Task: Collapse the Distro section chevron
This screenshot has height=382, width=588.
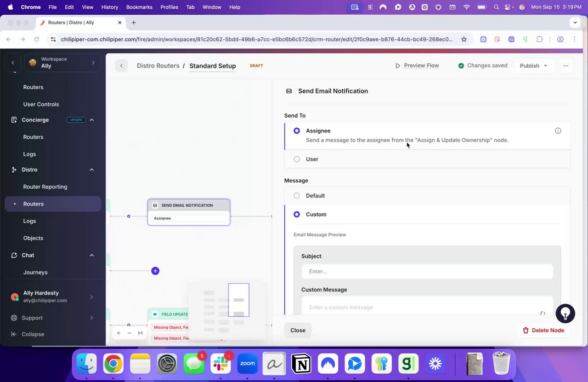Action: click(x=92, y=170)
